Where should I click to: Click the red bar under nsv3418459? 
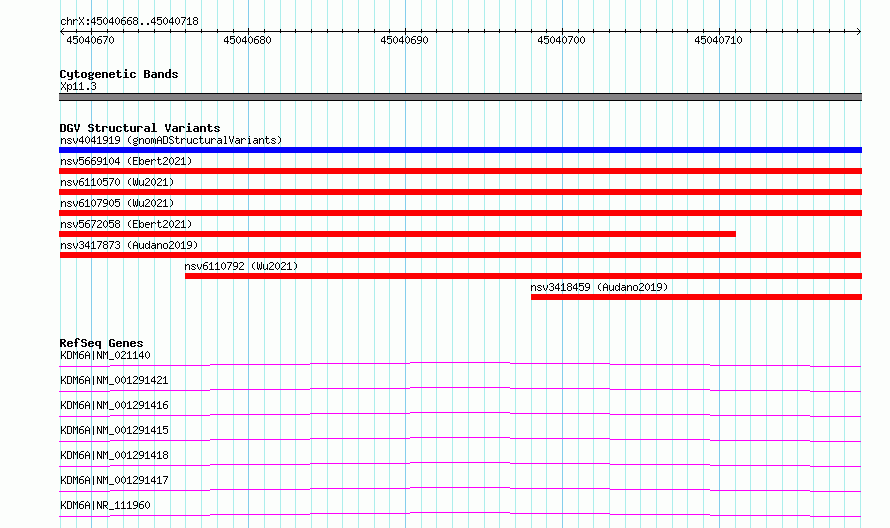696,297
